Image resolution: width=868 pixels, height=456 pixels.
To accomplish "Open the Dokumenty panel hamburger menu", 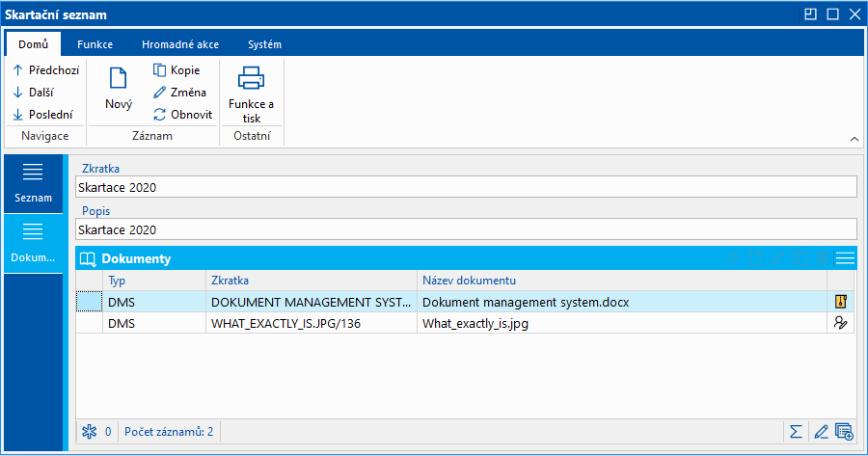I will [845, 258].
